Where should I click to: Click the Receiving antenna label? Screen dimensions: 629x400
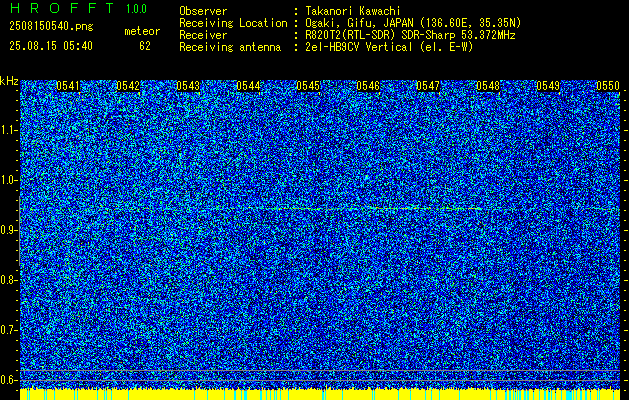tap(230, 47)
